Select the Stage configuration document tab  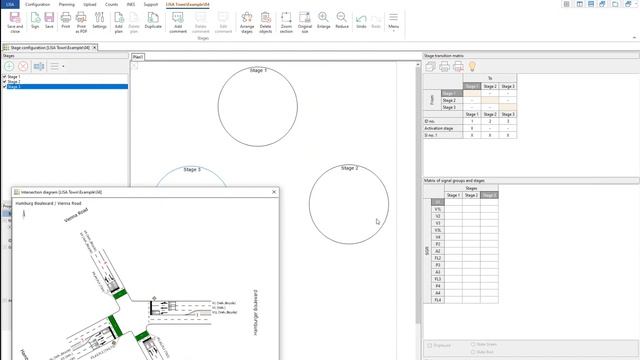click(50, 48)
